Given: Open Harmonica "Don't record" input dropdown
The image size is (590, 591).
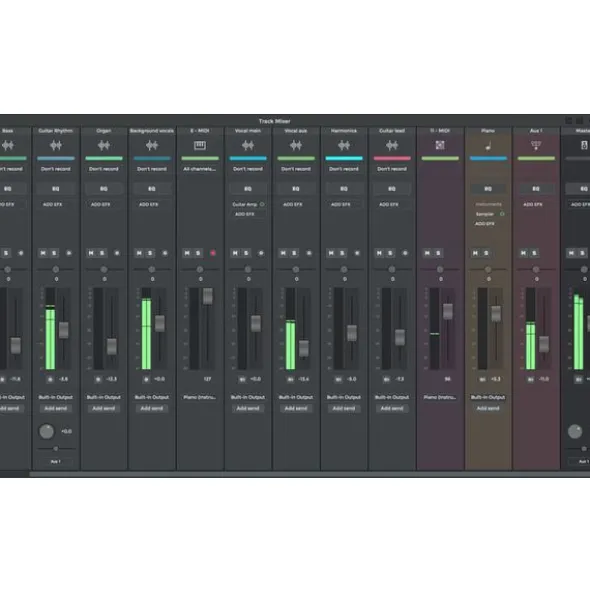Looking at the screenshot, I should (x=344, y=169).
